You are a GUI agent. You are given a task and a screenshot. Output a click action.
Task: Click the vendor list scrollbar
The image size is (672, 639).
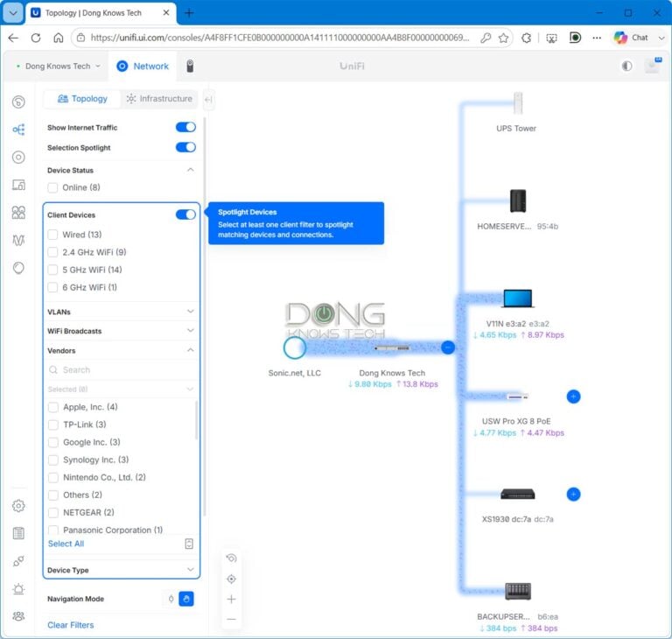tap(197, 420)
